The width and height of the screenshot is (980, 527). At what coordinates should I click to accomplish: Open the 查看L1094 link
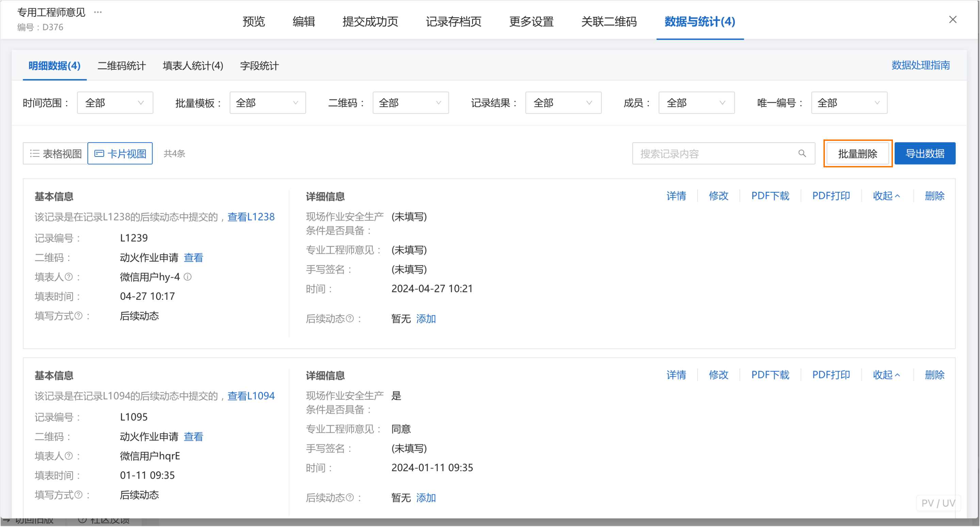[251, 396]
